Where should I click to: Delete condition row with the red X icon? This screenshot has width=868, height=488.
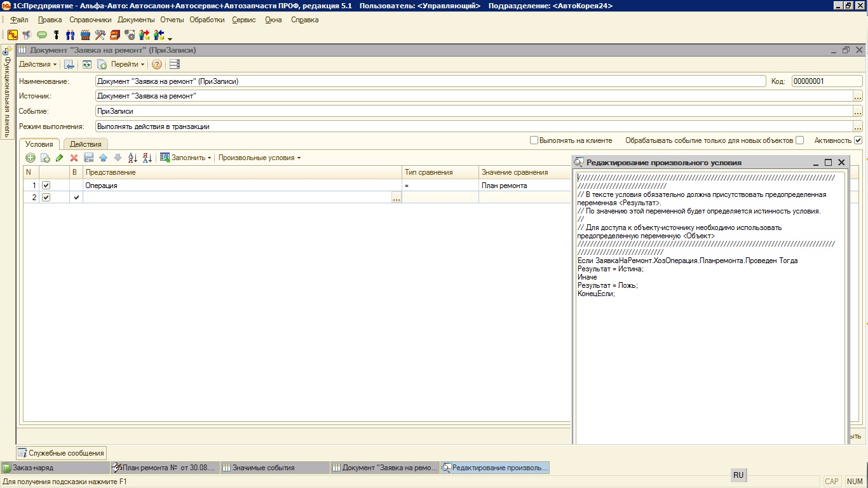74,158
